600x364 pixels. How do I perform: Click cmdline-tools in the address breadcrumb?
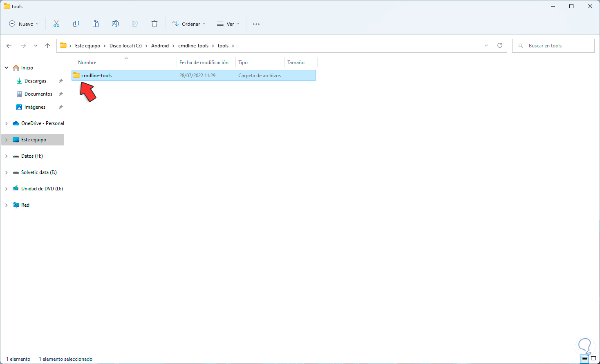193,46
